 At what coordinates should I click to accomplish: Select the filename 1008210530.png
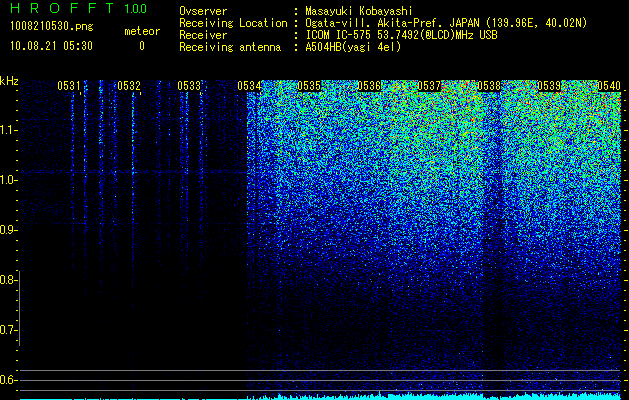(x=52, y=26)
